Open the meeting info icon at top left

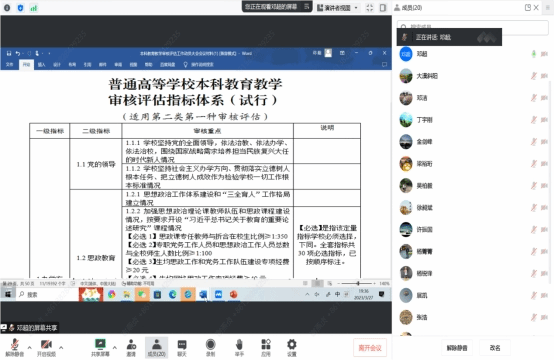7,8
